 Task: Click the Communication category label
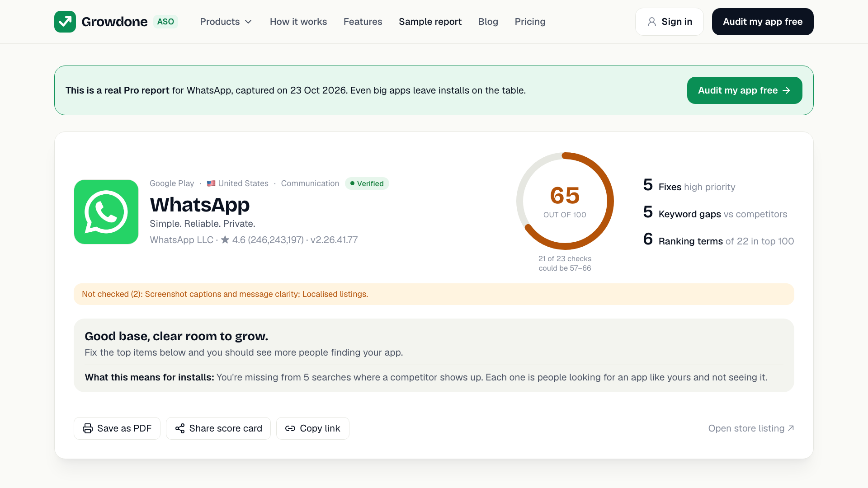tap(310, 183)
